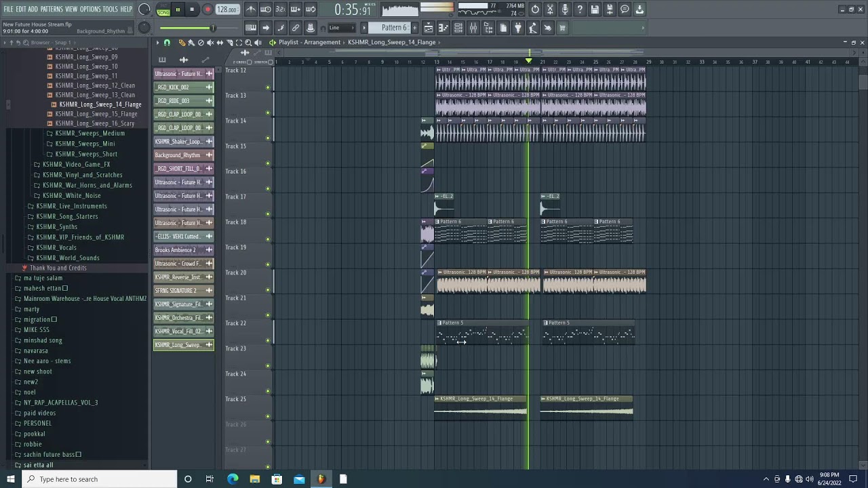Toggle loop recording icon
This screenshot has width=868, height=488.
point(310,9)
